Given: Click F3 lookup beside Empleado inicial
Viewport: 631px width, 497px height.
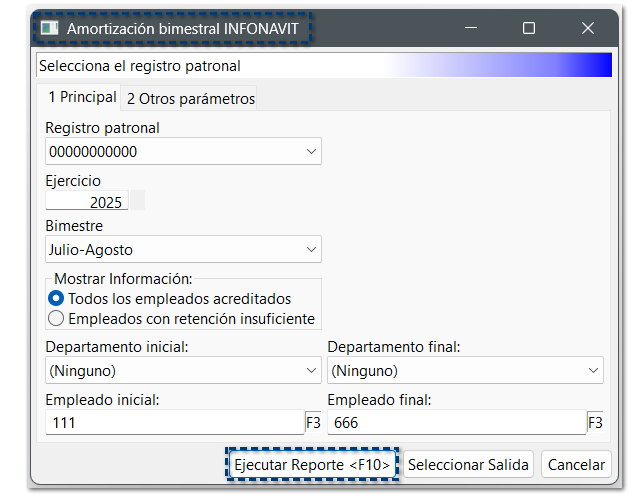Looking at the screenshot, I should pyautogui.click(x=313, y=423).
